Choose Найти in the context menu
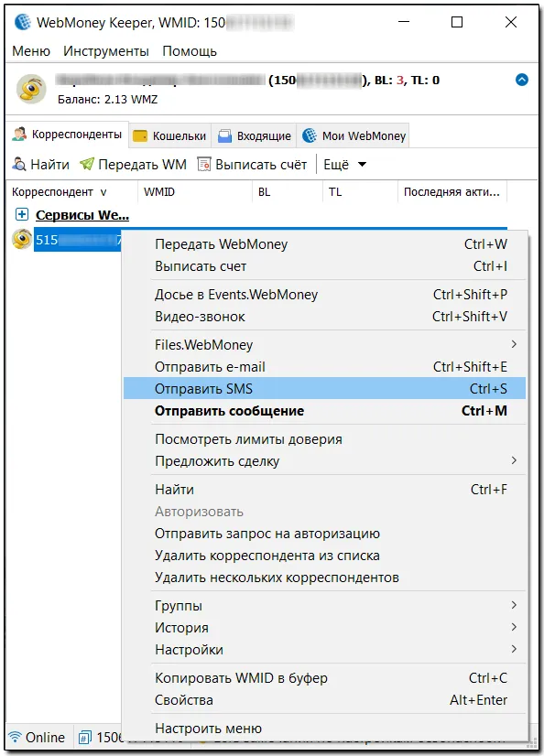Viewport: 544px width, 756px height. pos(324,490)
